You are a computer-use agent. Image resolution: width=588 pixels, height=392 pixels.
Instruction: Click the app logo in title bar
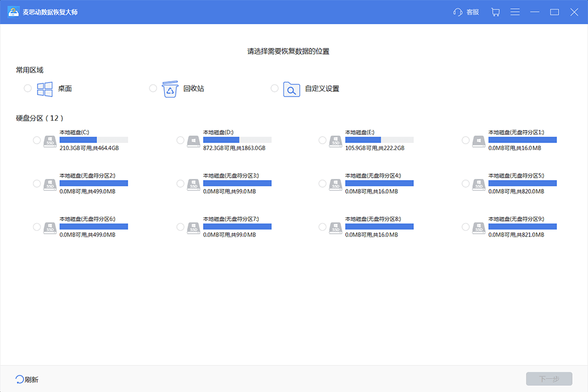(13, 12)
